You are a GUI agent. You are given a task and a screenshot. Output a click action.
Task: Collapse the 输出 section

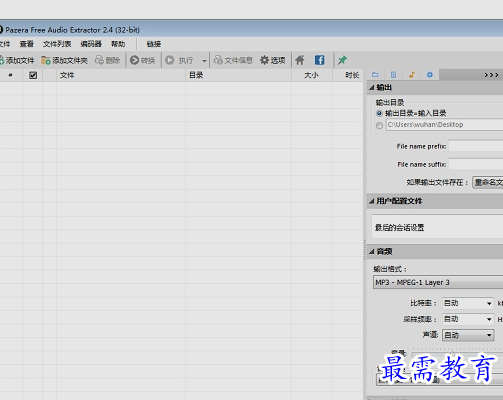pos(372,88)
